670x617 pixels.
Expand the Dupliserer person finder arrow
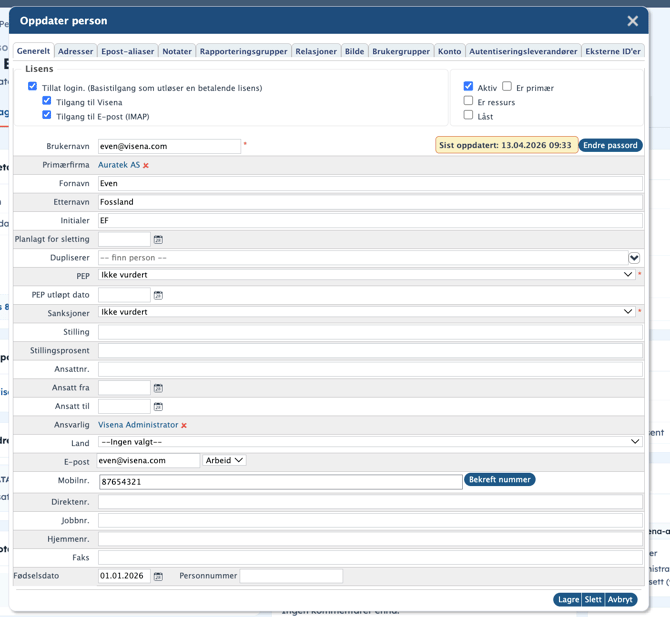coord(634,258)
